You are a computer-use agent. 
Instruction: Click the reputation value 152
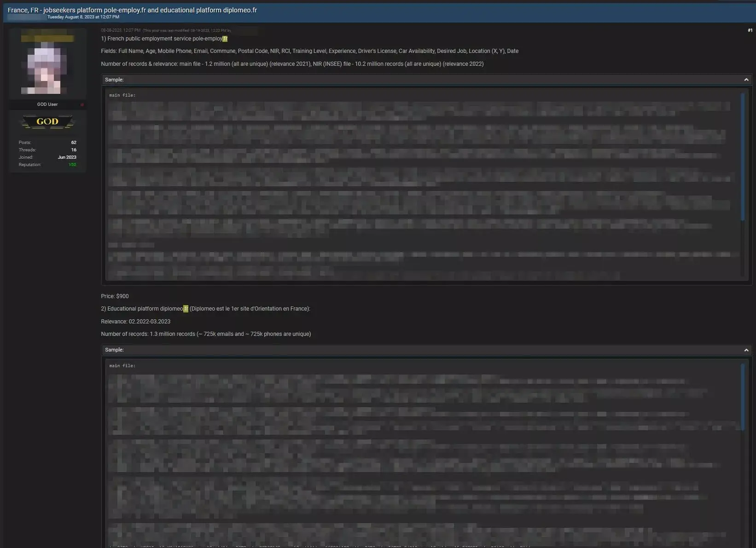point(72,165)
